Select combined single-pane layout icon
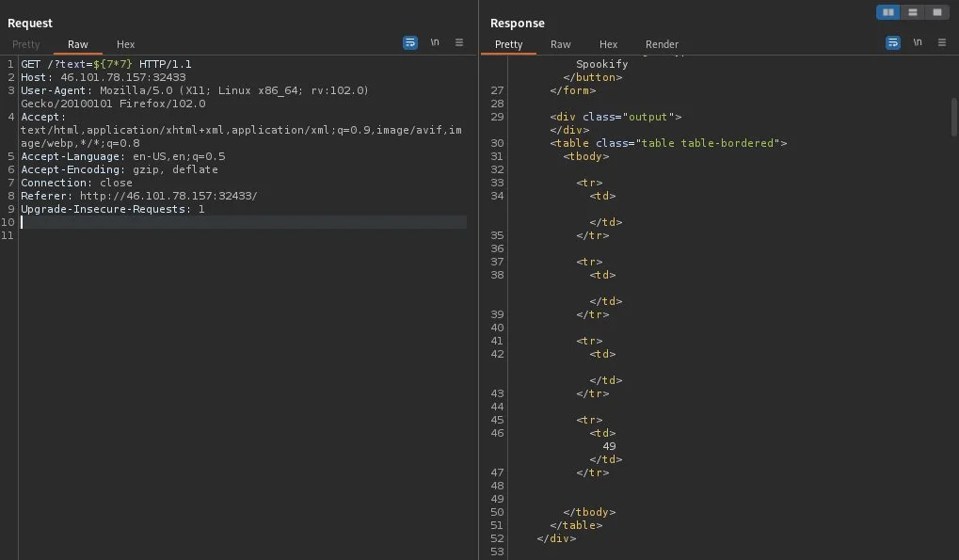This screenshot has height=560, width=959. click(x=937, y=12)
